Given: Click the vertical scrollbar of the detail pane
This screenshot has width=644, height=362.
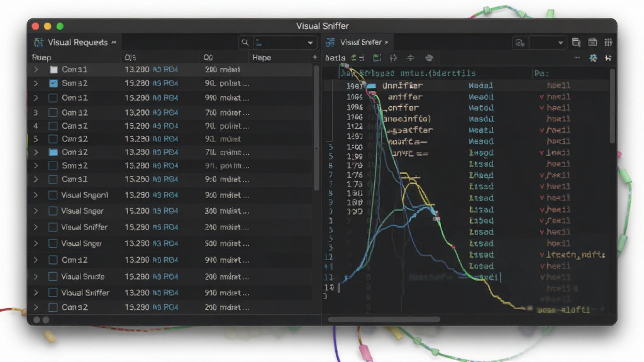Looking at the screenshot, I should coord(612,106).
